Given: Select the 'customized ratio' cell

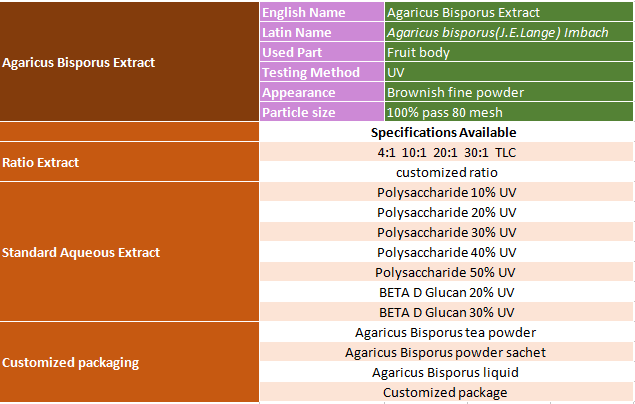Looking at the screenshot, I should pyautogui.click(x=446, y=172).
